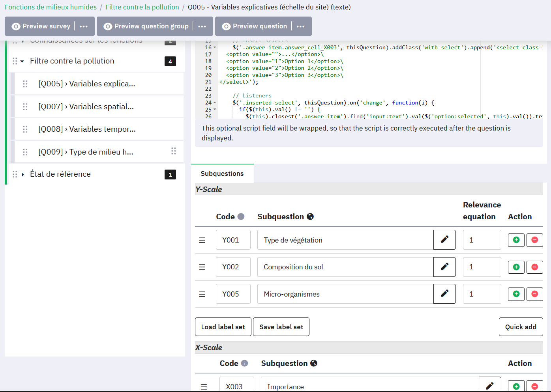The image size is (551, 392).
Task: Open the Preview question group options menu
Action: tap(202, 26)
